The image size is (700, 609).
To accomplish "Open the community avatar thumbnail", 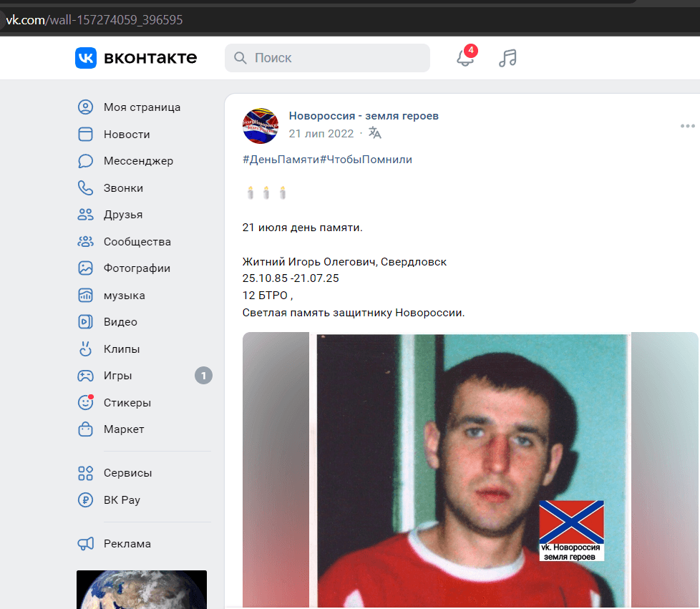I will [261, 126].
